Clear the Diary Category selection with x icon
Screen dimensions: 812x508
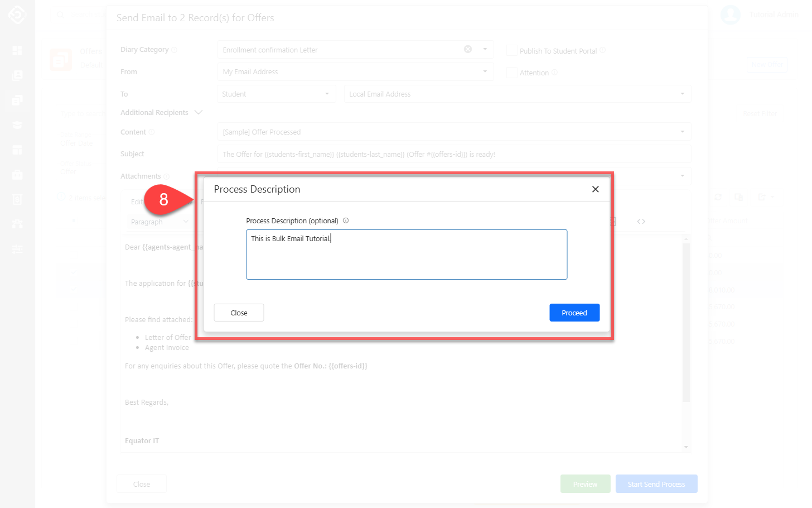468,49
